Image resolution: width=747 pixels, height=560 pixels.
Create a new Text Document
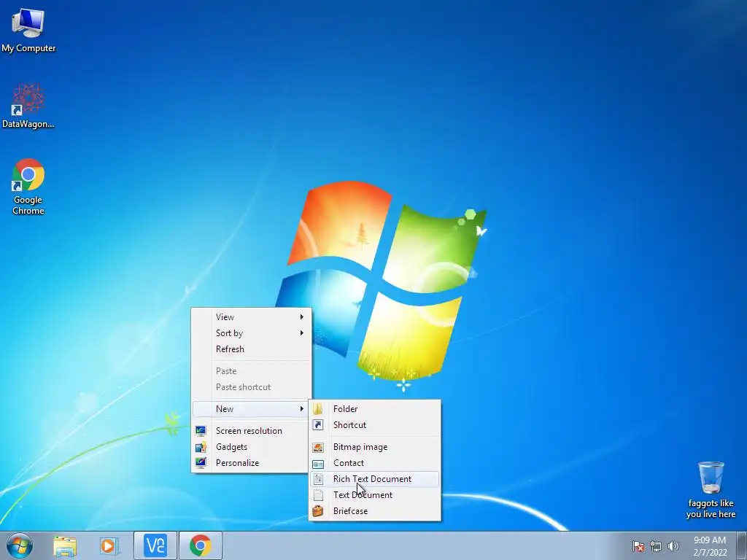pos(375,495)
